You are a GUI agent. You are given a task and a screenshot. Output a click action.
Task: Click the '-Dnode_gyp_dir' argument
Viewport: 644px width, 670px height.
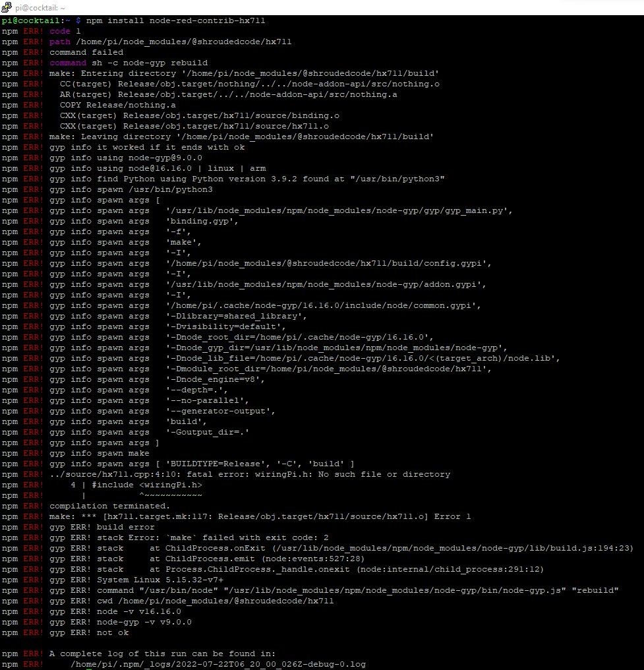coord(337,348)
